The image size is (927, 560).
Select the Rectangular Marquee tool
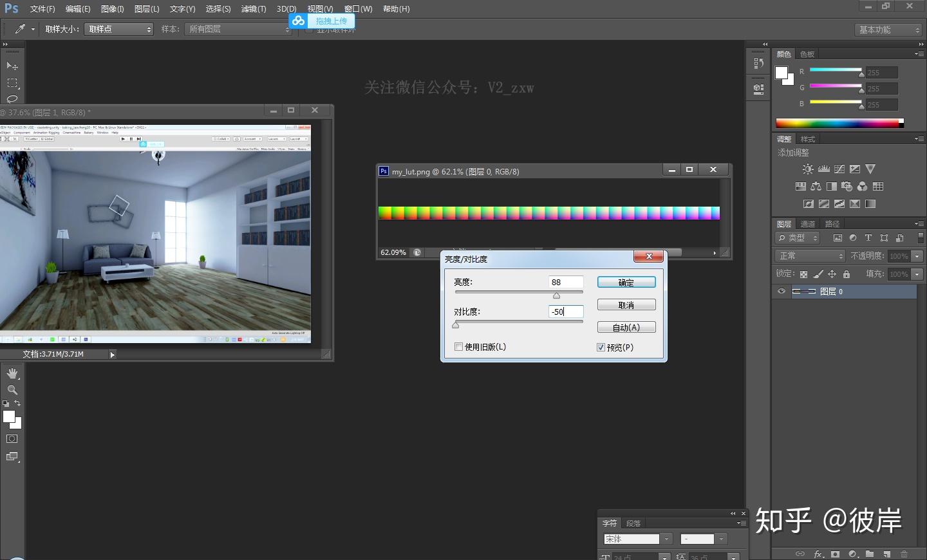point(12,83)
